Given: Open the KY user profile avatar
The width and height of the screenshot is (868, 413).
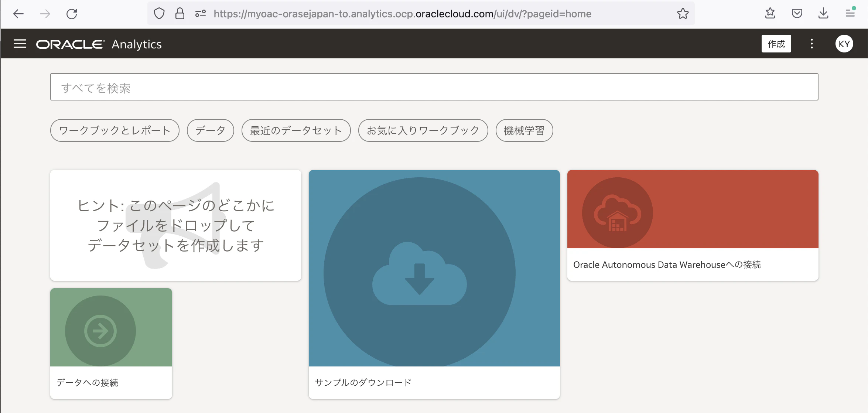Looking at the screenshot, I should click(x=844, y=44).
